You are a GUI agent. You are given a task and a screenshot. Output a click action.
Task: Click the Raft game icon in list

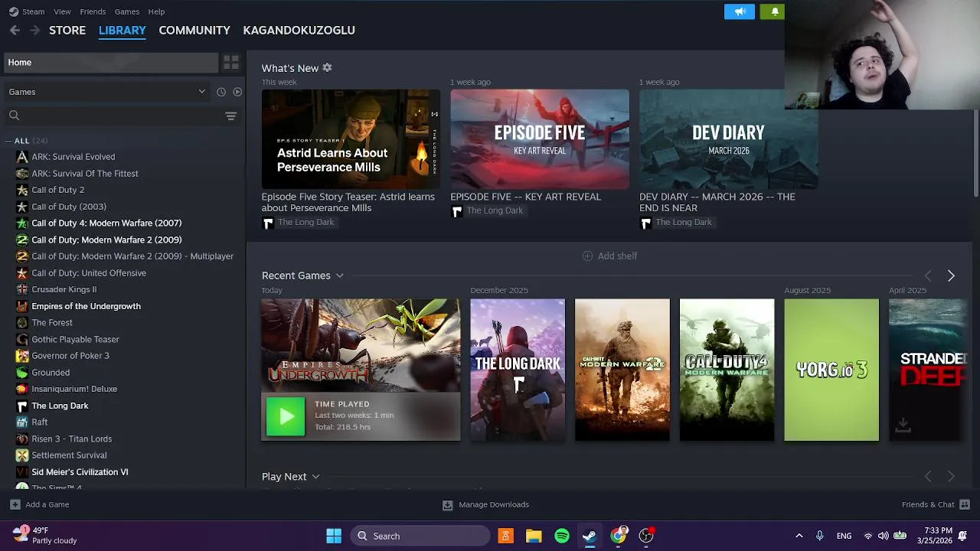(x=22, y=422)
